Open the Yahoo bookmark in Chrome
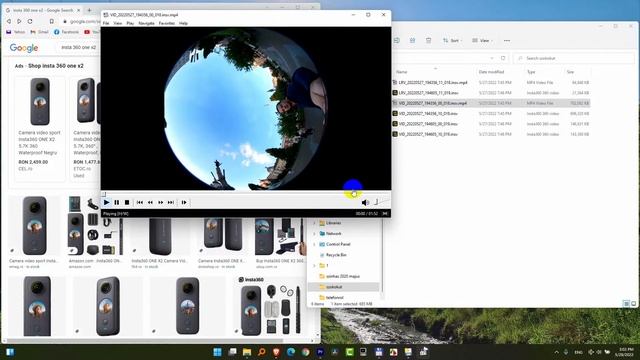 pyautogui.click(x=16, y=32)
